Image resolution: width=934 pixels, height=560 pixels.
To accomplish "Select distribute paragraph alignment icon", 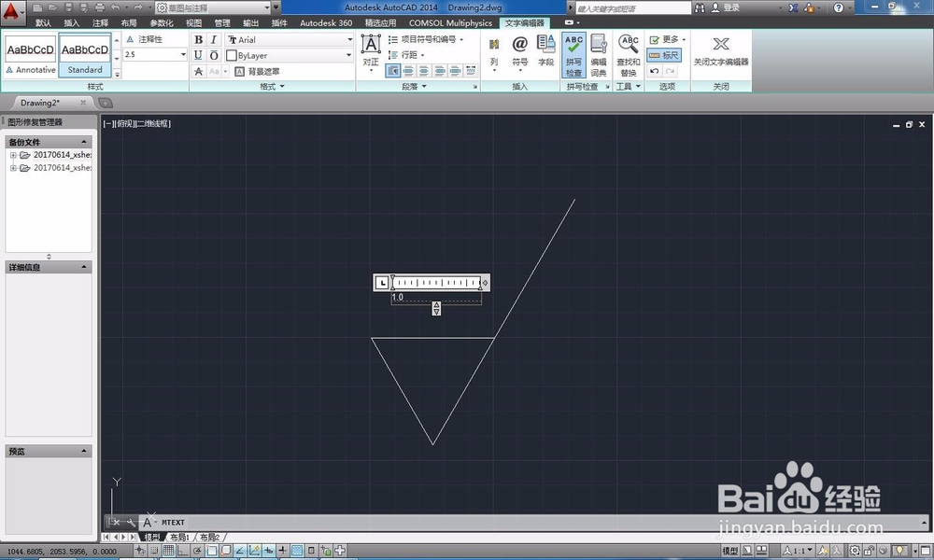I will (x=471, y=72).
